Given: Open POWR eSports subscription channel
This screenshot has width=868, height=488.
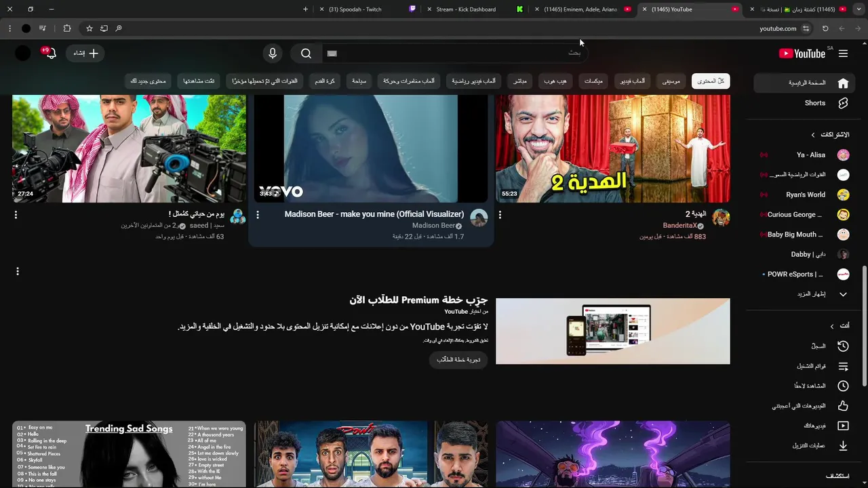Looking at the screenshot, I should click(x=804, y=274).
